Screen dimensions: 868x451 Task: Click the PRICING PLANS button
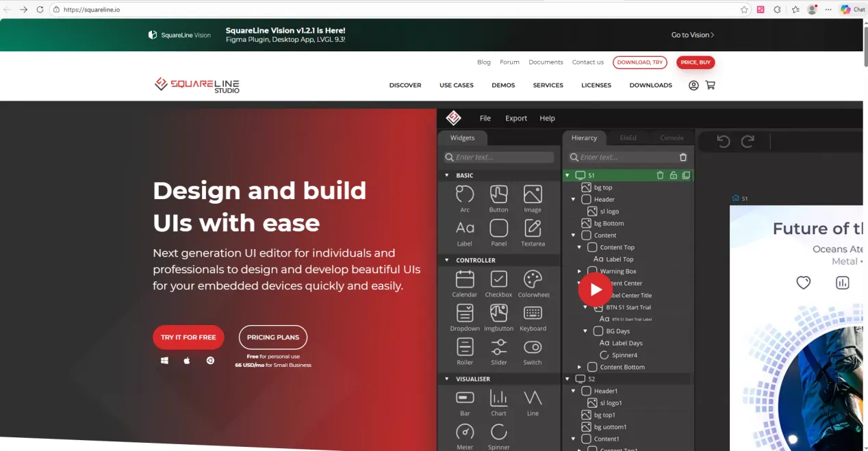click(x=272, y=337)
